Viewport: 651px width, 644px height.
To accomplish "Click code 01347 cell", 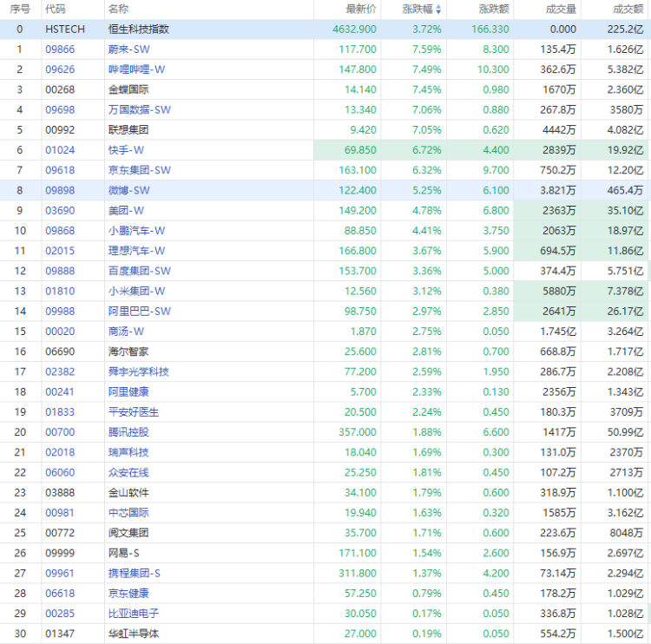I will pyautogui.click(x=60, y=634).
